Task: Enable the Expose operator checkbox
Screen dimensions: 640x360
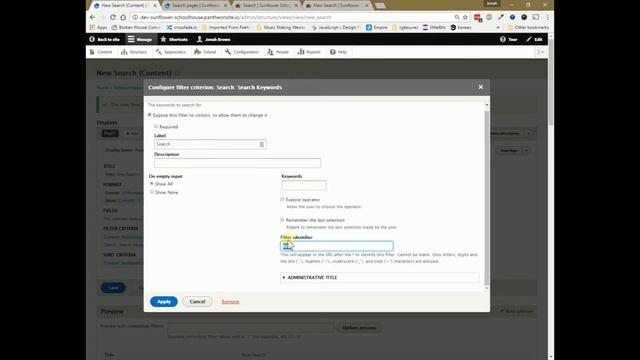Action: [x=282, y=200]
